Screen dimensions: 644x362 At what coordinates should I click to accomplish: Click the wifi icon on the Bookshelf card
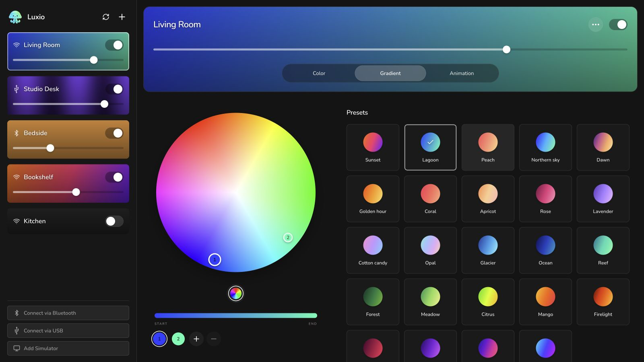coord(17,177)
